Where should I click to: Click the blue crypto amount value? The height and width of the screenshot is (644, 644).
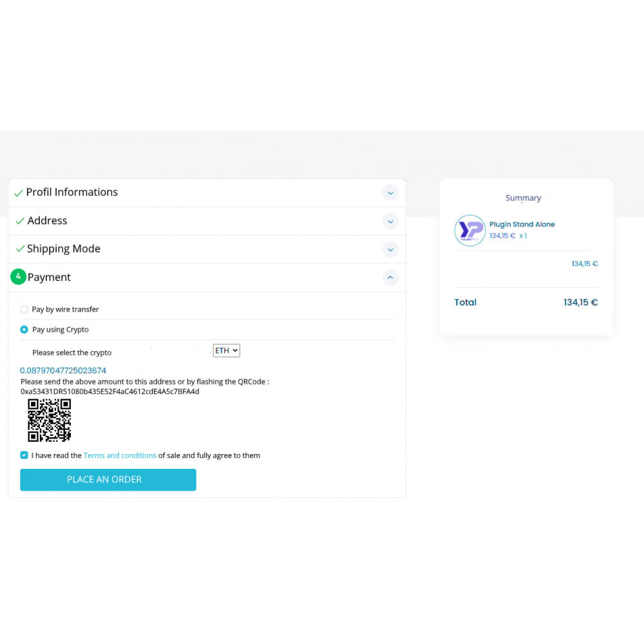63,370
